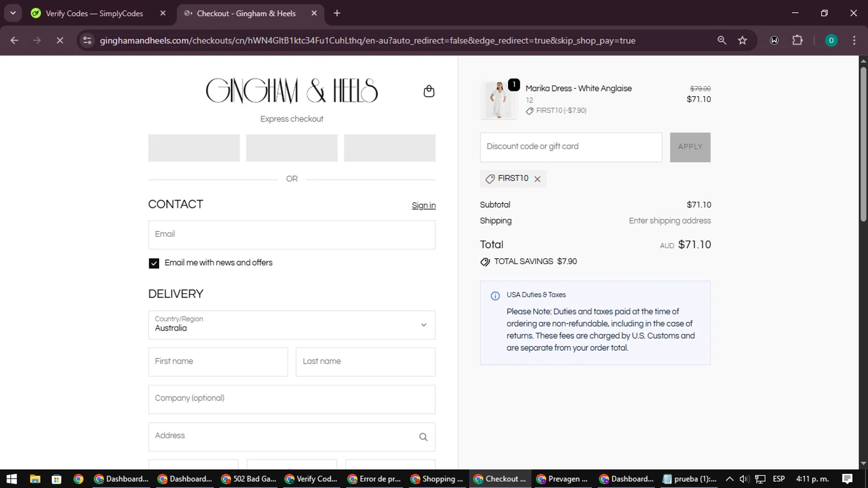Focus the Last name field
Screen dimensions: 868x488
(x=366, y=362)
